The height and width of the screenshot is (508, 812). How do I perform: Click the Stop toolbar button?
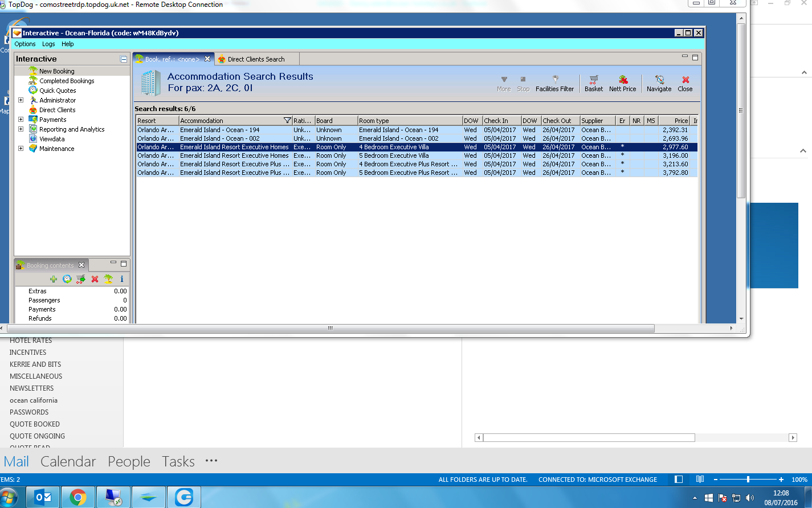pos(523,84)
